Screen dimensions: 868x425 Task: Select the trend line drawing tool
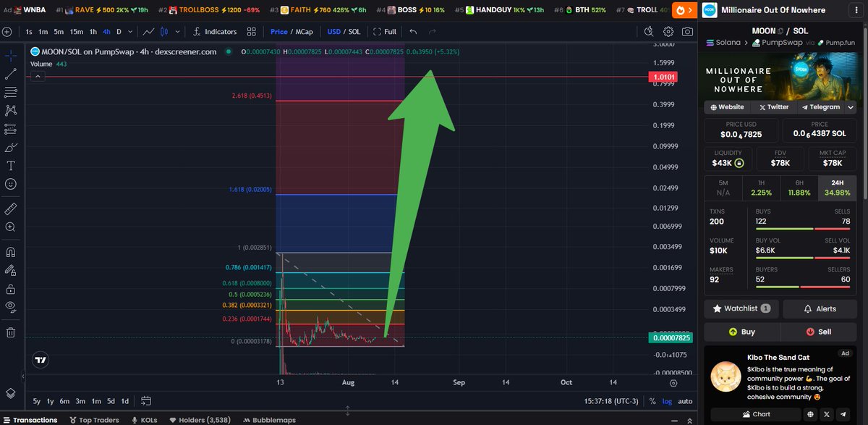pyautogui.click(x=11, y=74)
